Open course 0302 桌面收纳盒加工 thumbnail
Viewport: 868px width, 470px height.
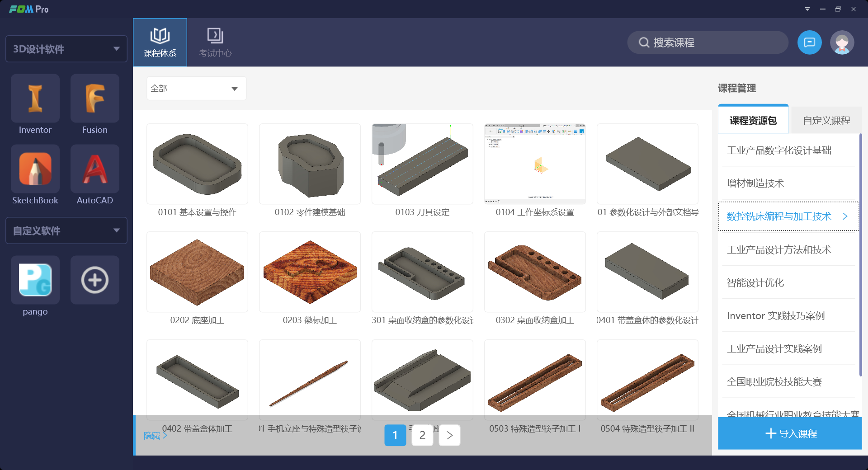tap(535, 272)
